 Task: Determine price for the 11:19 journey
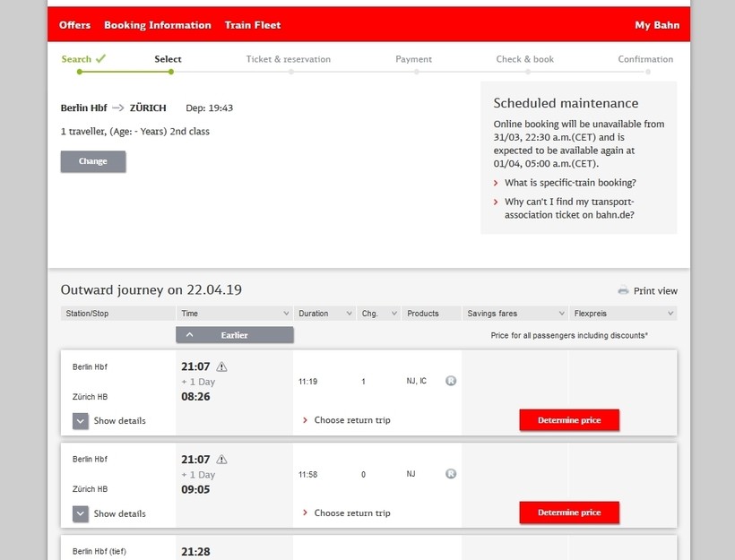569,420
